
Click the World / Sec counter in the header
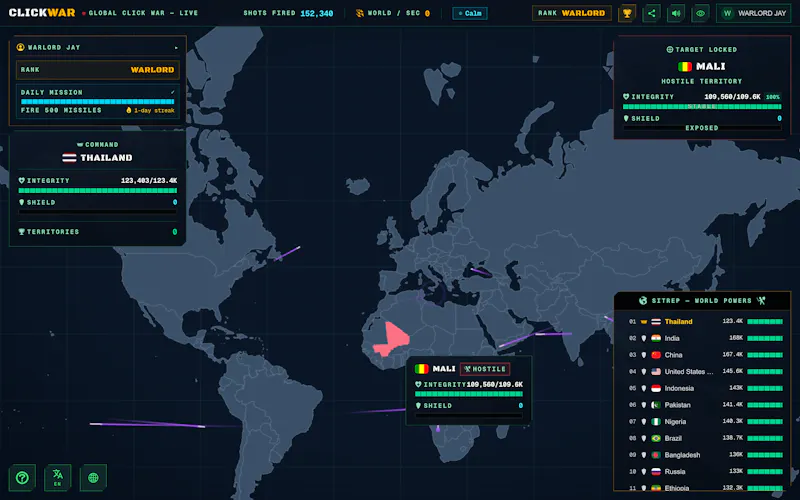(x=392, y=13)
